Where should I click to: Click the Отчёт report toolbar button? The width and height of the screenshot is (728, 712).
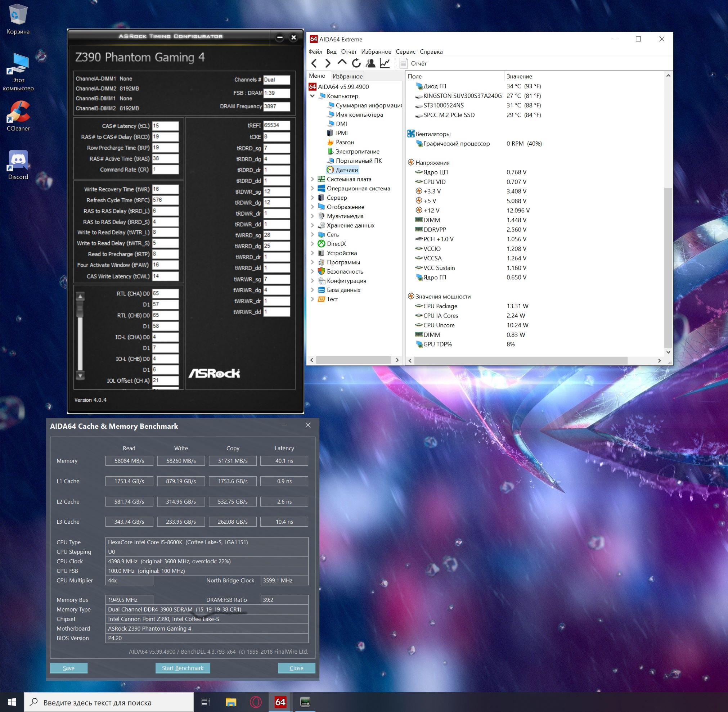tap(413, 63)
